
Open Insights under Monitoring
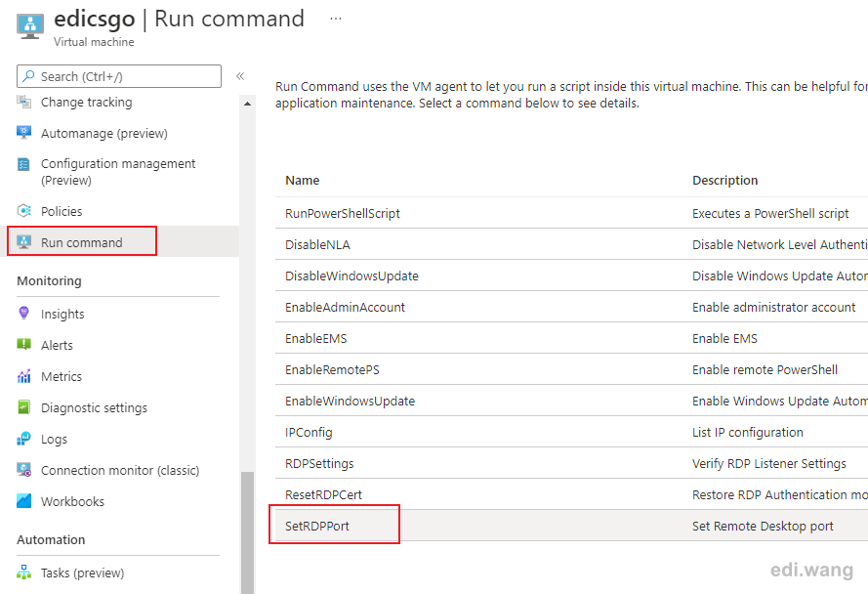point(62,314)
